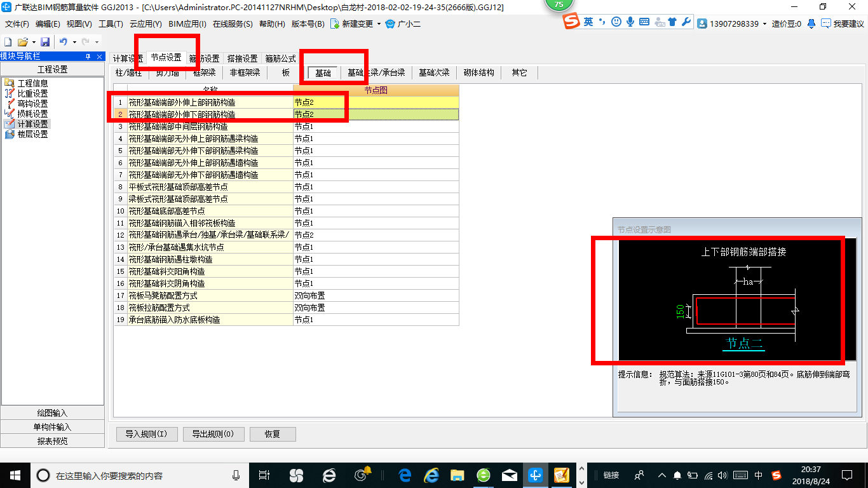Switch to the 搭接设置 tab
The width and height of the screenshot is (868, 488).
[x=242, y=58]
